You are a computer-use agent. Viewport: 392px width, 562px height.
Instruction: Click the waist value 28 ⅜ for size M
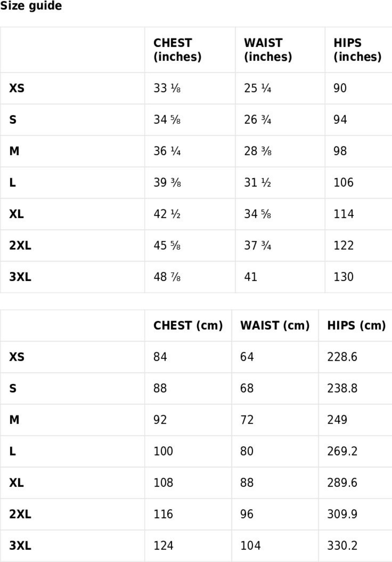pos(258,151)
